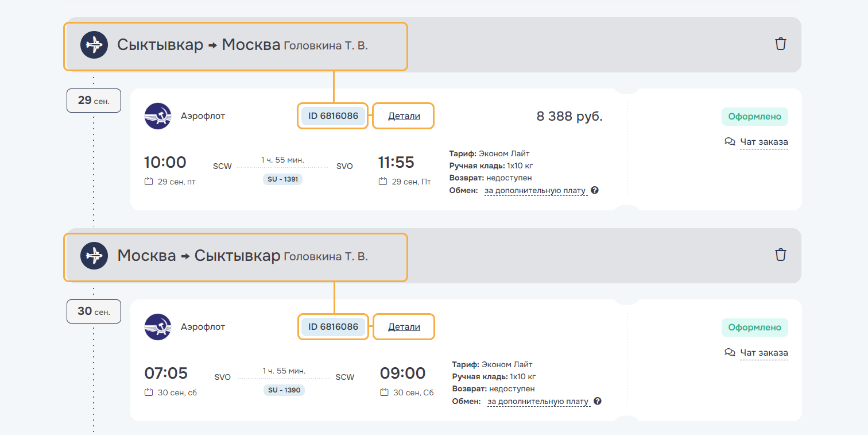Open Детали for the 10:00 SCW flight

click(x=404, y=116)
